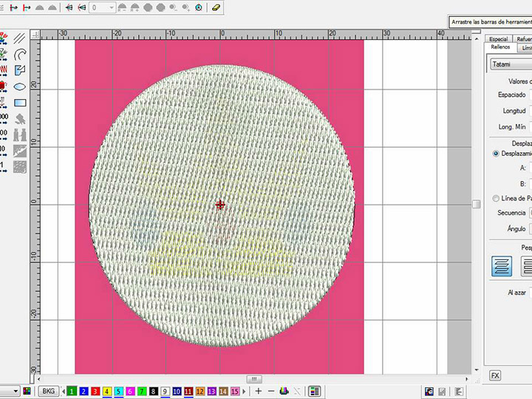
Task: Select thread color 9 white swatch
Action: pos(165,391)
